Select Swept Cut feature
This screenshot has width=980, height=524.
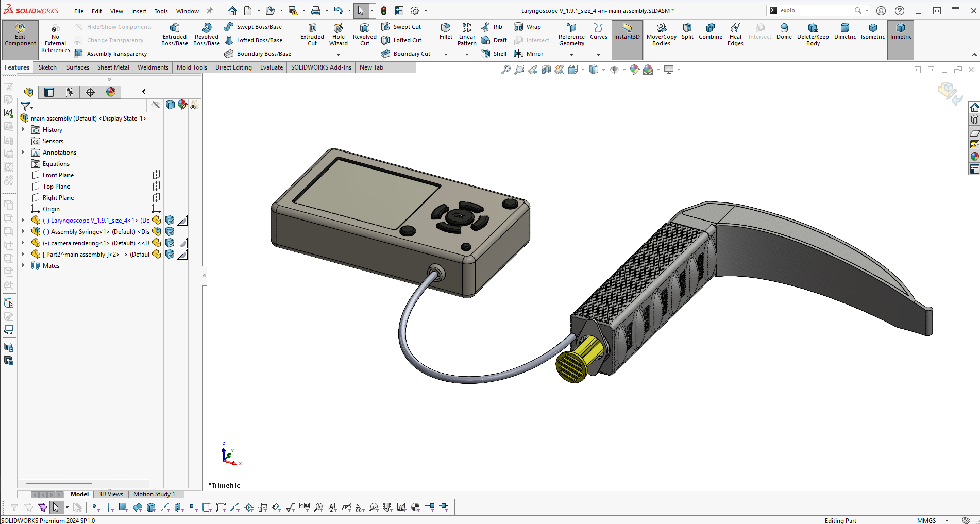pyautogui.click(x=401, y=27)
